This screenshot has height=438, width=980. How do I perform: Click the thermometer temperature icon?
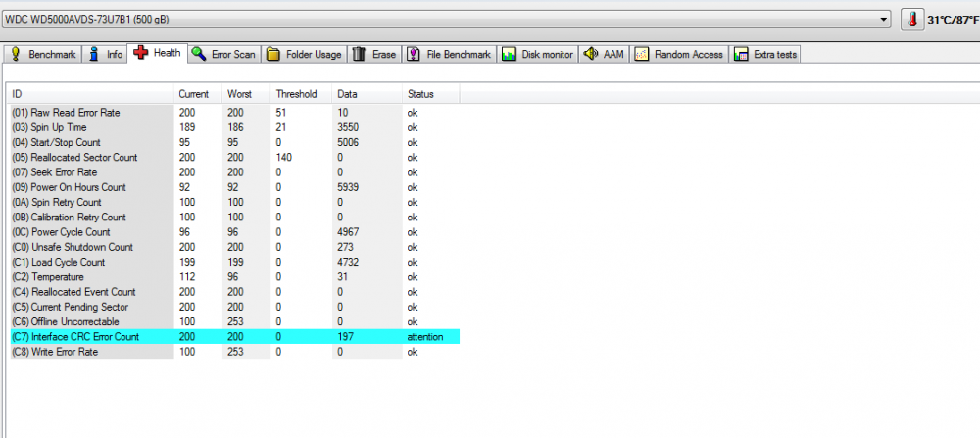pyautogui.click(x=912, y=20)
